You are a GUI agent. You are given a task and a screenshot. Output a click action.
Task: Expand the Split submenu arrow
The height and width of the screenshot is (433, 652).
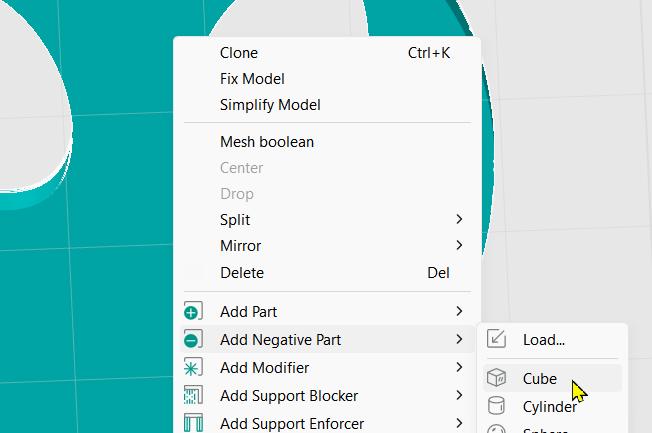click(459, 219)
